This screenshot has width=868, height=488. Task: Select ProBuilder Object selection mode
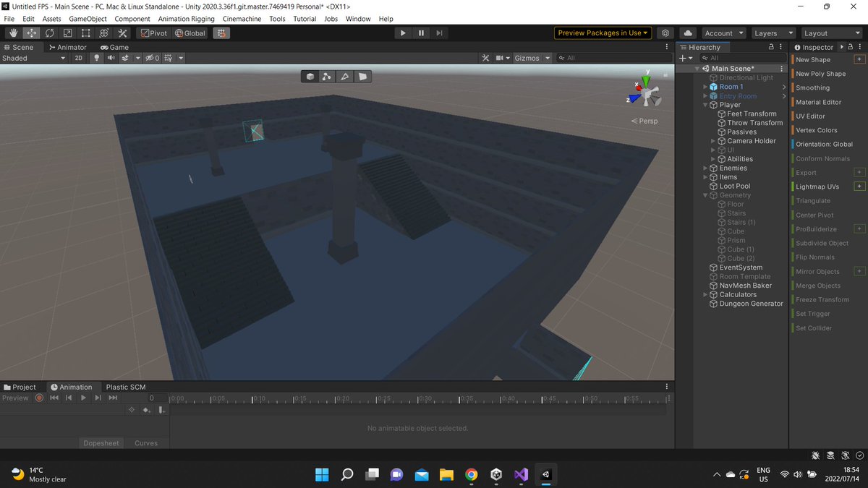(x=310, y=76)
